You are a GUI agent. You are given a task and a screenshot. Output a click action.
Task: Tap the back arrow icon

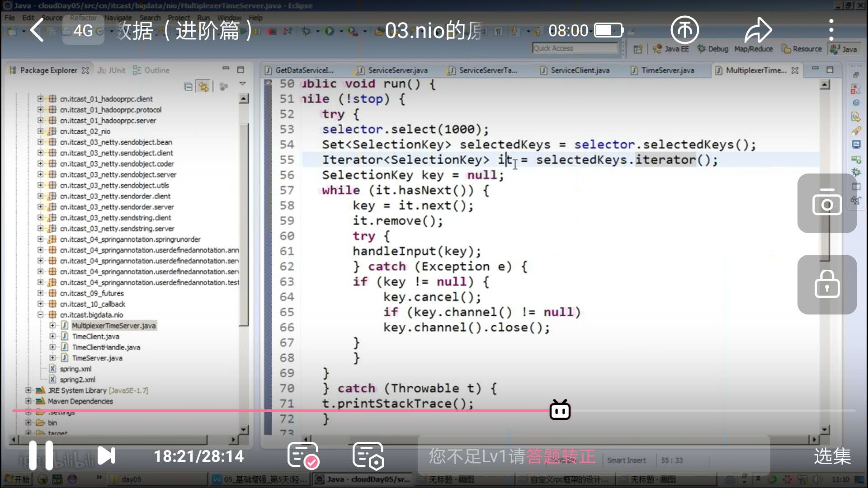coord(37,30)
